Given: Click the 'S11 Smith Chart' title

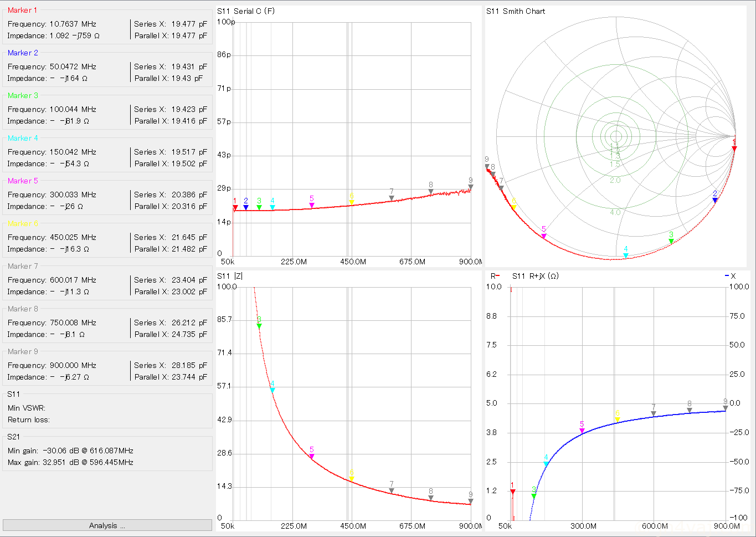Looking at the screenshot, I should pyautogui.click(x=516, y=11).
